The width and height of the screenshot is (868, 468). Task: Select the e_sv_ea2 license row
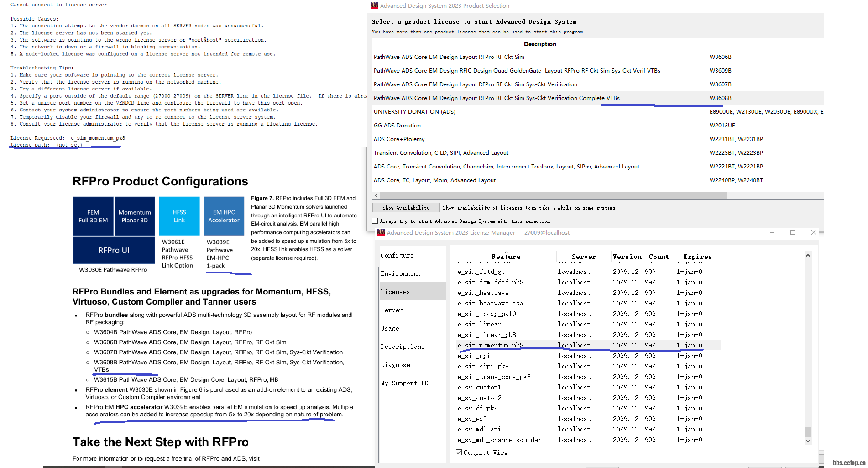[589, 419]
